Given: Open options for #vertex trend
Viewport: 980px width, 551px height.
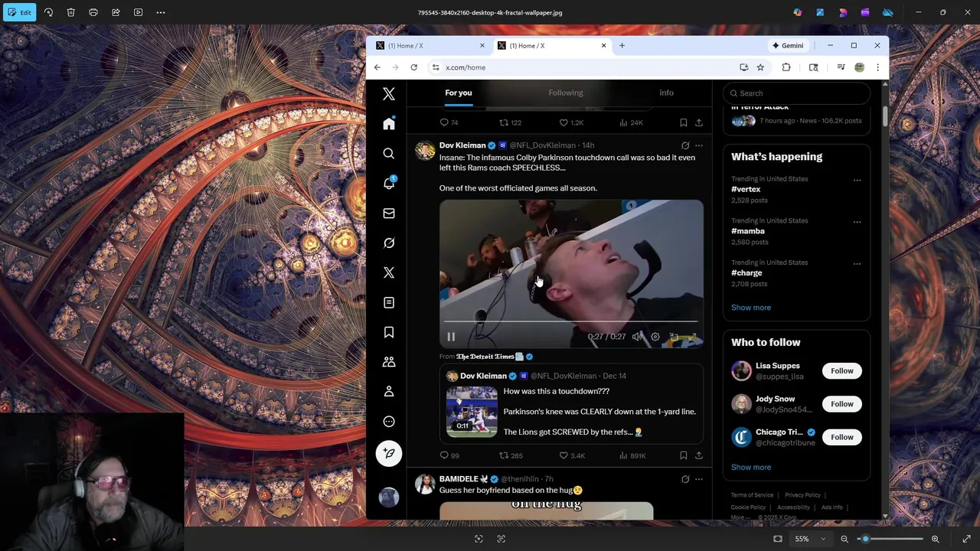Looking at the screenshot, I should pyautogui.click(x=857, y=181).
